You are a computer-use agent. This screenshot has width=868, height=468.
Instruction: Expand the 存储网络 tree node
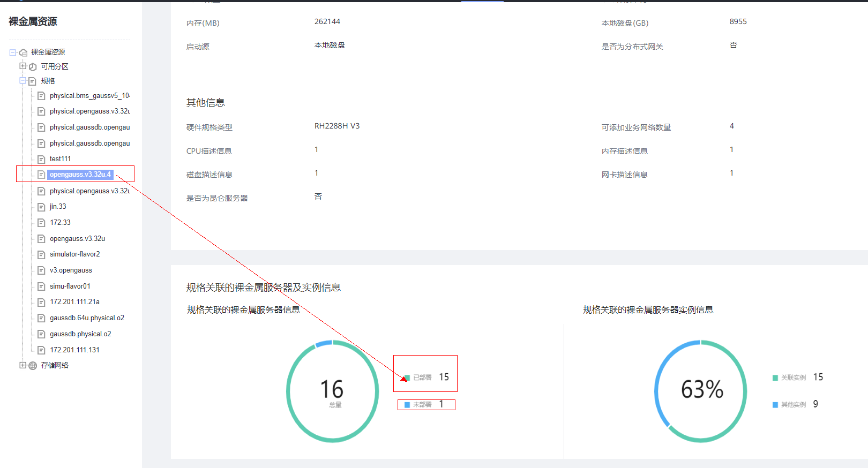23,365
